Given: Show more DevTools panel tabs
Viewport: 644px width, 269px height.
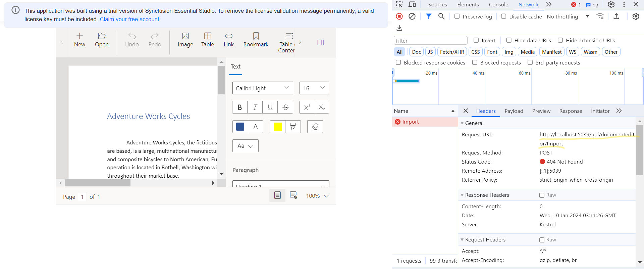Looking at the screenshot, I should coord(549,4).
